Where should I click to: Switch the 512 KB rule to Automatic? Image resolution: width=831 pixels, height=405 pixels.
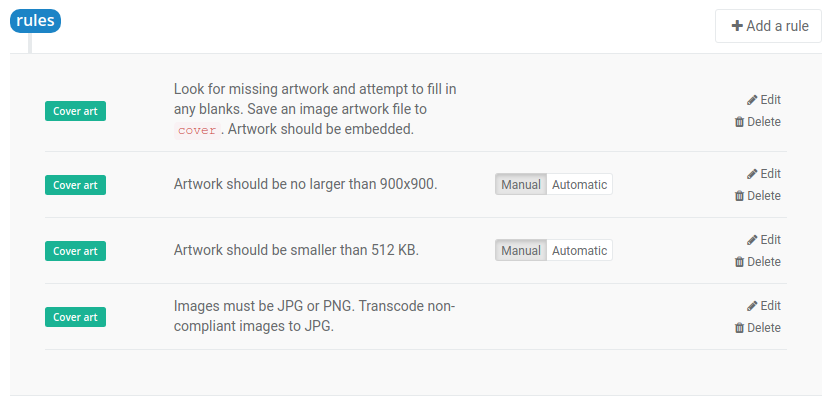[x=579, y=250]
